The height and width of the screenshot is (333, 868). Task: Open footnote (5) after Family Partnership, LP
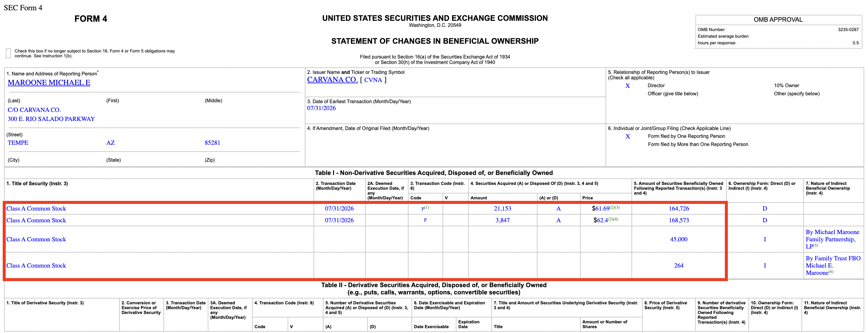click(x=816, y=245)
